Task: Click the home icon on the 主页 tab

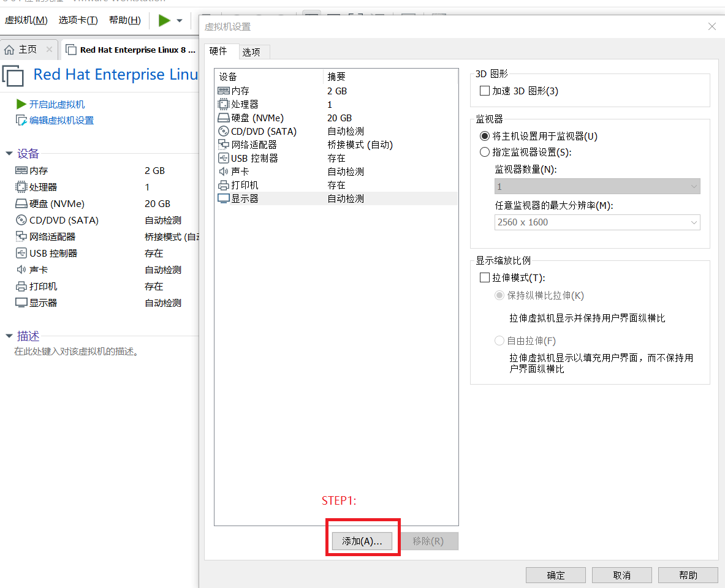Action: (9, 50)
